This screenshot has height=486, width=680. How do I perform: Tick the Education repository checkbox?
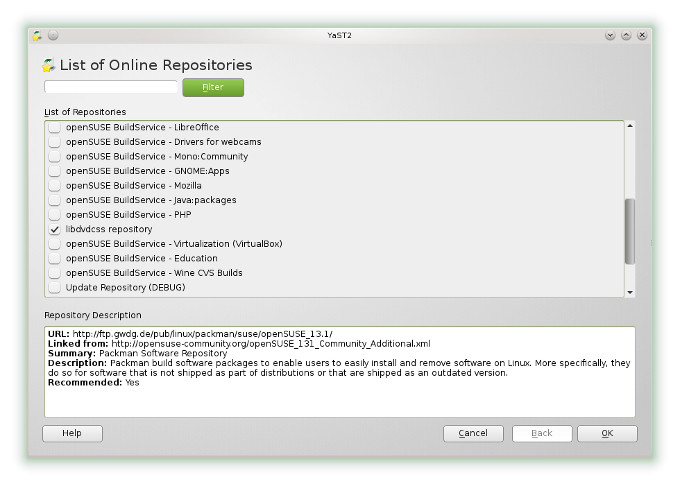(x=55, y=258)
